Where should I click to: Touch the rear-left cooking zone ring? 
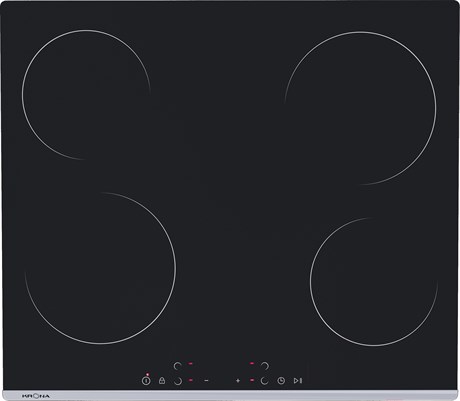click(86, 95)
